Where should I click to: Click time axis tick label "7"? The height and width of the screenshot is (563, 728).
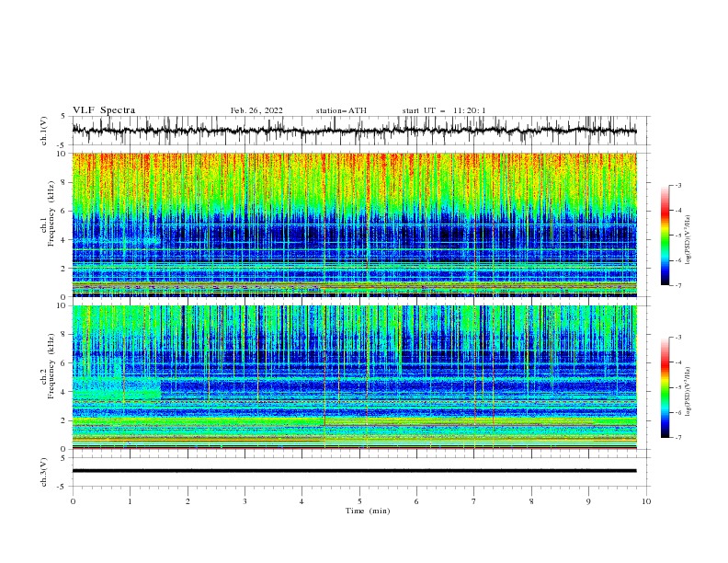[x=474, y=501]
